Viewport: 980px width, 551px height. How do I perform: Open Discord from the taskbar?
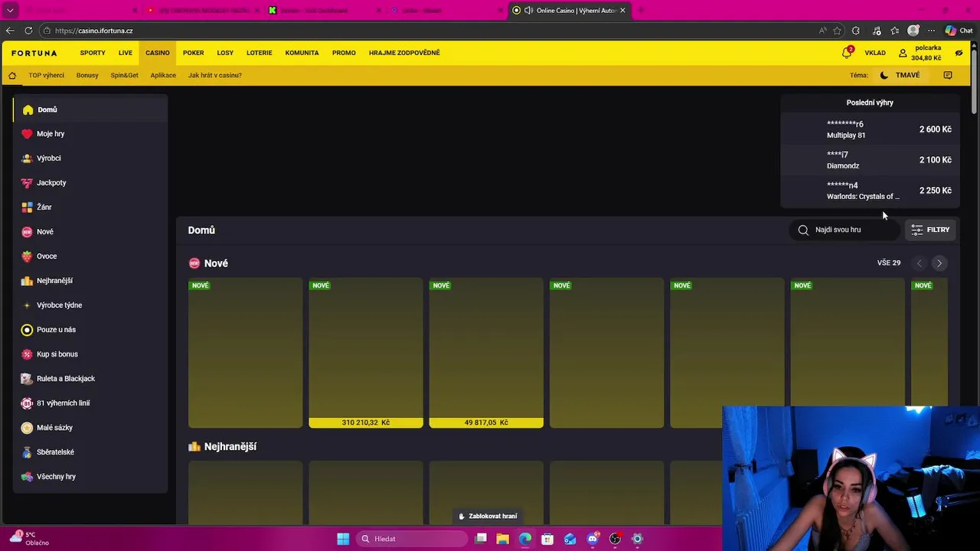(x=593, y=539)
